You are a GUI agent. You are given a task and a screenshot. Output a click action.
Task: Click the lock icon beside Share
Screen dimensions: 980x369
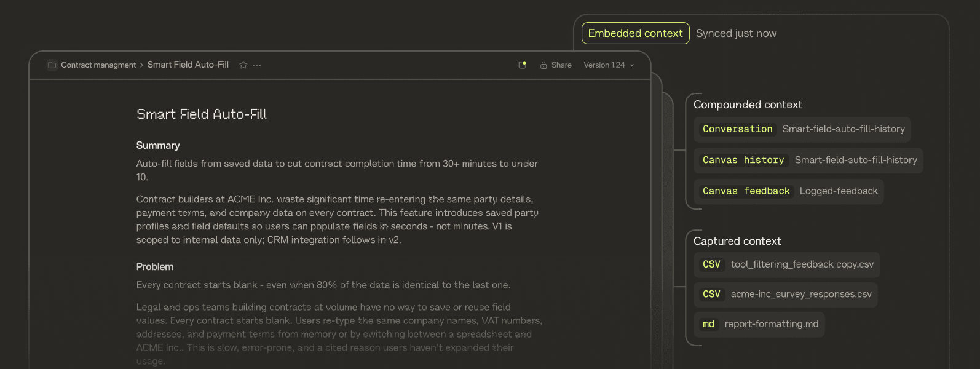pyautogui.click(x=543, y=65)
